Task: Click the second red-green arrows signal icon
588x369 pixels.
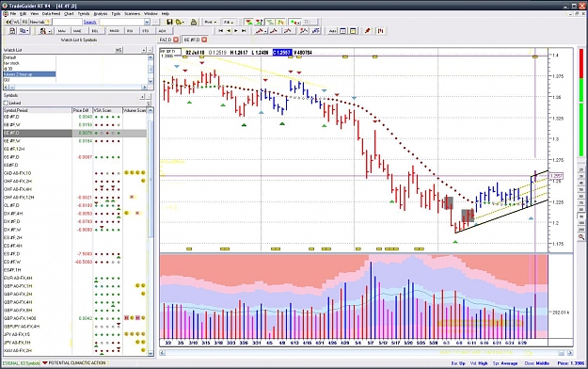Action: click(259, 23)
